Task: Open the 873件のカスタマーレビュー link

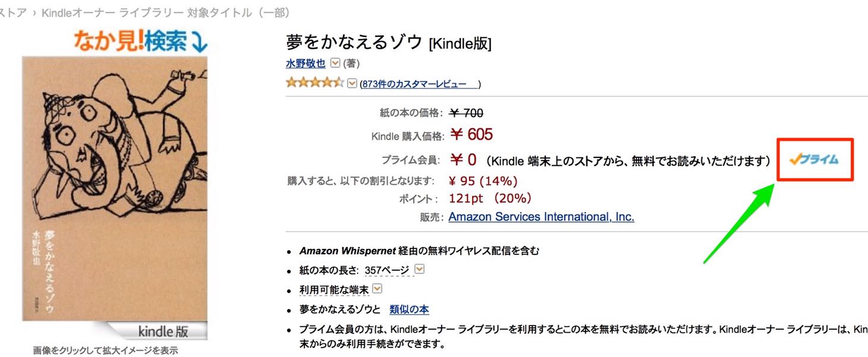Action: click(x=420, y=84)
